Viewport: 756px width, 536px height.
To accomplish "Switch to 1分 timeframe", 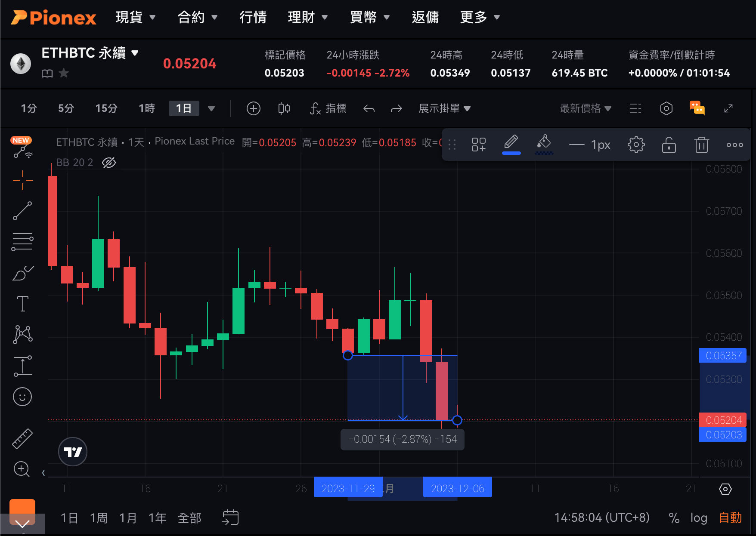I will point(29,108).
